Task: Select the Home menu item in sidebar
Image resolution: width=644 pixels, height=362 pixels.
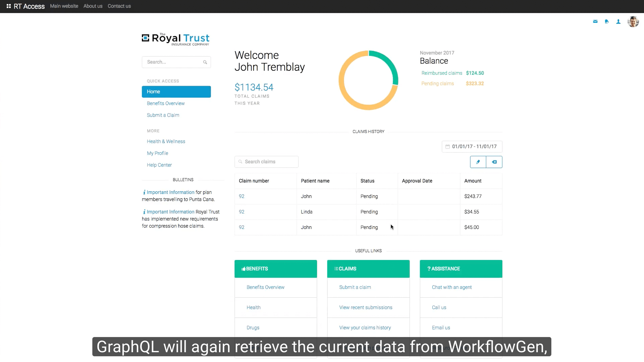Action: tap(176, 92)
